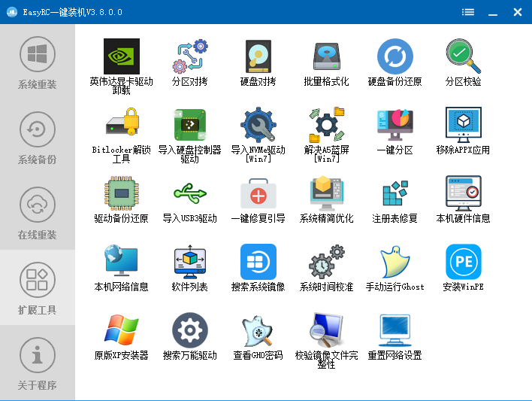
Task: Open the 软件列表 software list
Action: pyautogui.click(x=189, y=268)
